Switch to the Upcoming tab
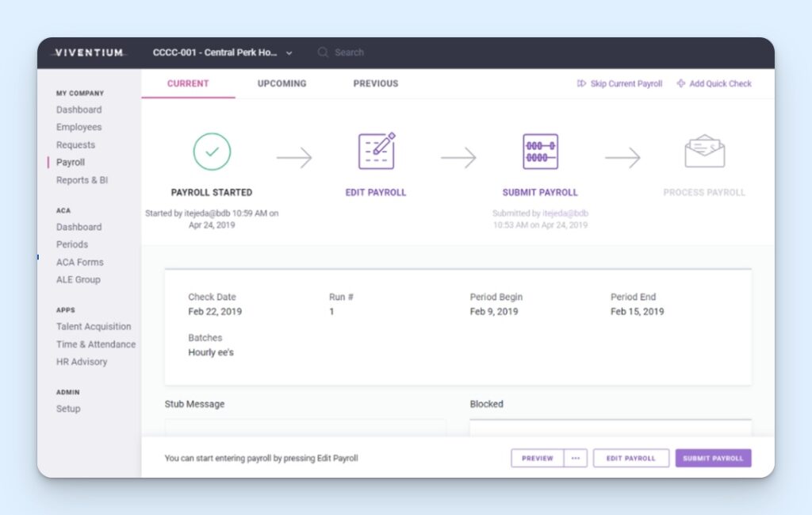Screen dimensions: 812x515 click(282, 83)
